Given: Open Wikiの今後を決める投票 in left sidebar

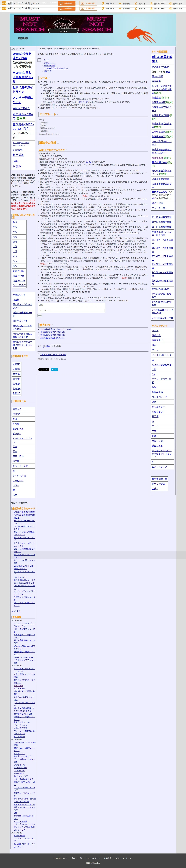Looking at the screenshot, I should [22, 56].
